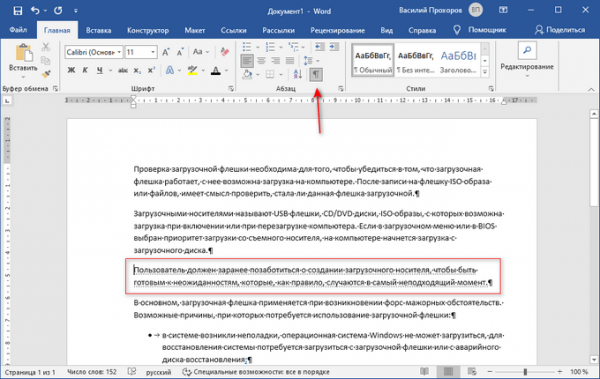
Task: Select the Format Painter brush
Action: click(46, 74)
